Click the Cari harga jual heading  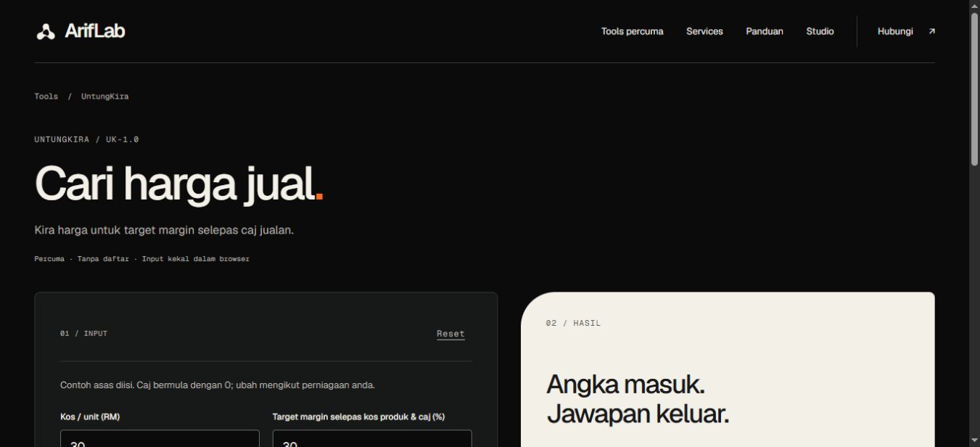click(178, 184)
